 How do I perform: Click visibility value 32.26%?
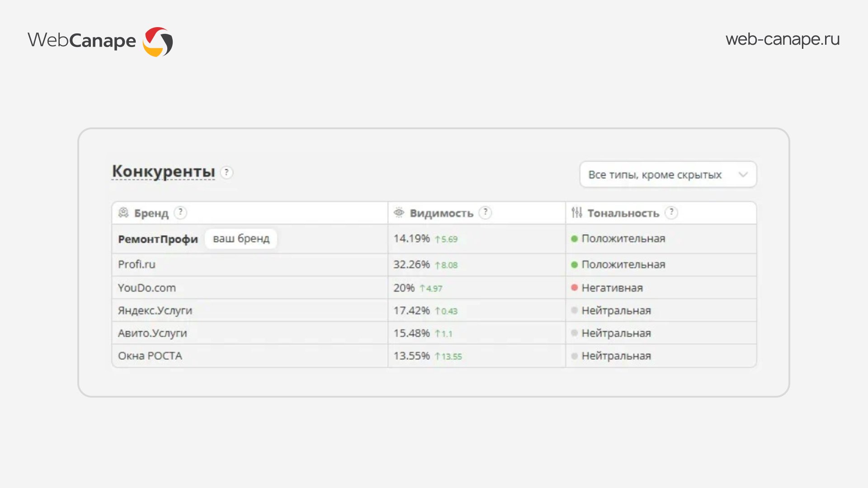point(411,265)
